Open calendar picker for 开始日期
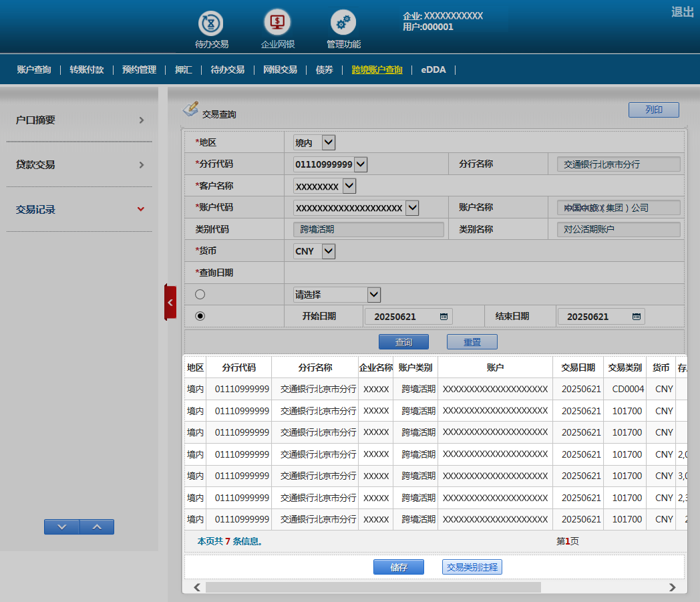Screen dimensions: 700x602 tap(444, 317)
